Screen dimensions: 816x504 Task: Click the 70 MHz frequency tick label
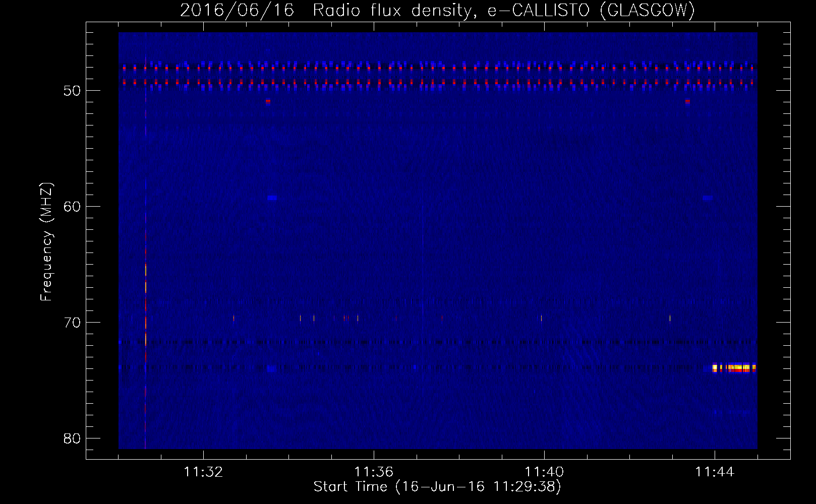pyautogui.click(x=72, y=323)
